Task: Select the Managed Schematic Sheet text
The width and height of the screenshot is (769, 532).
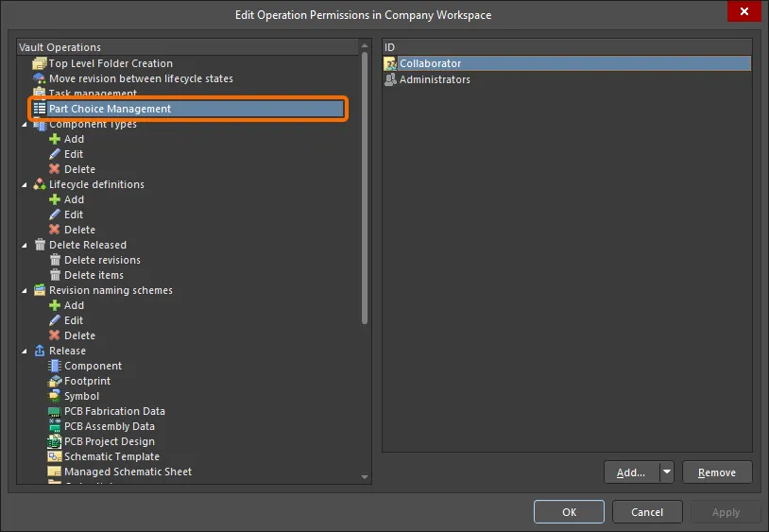Action: coord(128,472)
